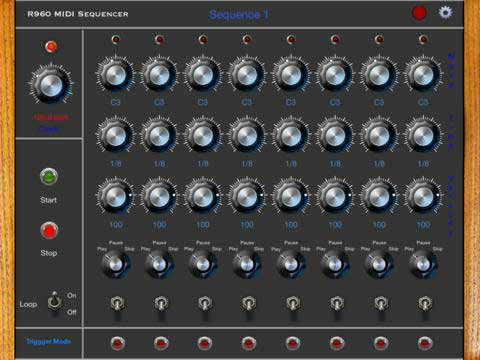Click the third step's velocity knob showing 100
This screenshot has width=480, height=360.
pyautogui.click(x=203, y=197)
